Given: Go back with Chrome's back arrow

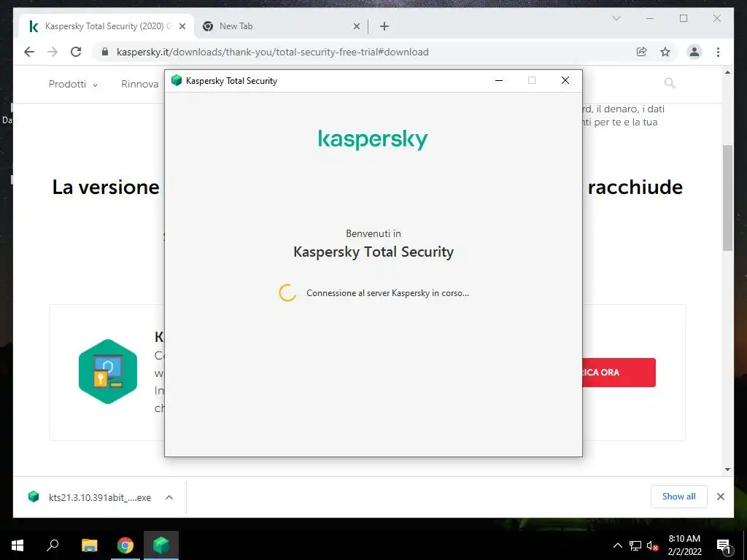Looking at the screenshot, I should pos(29,52).
